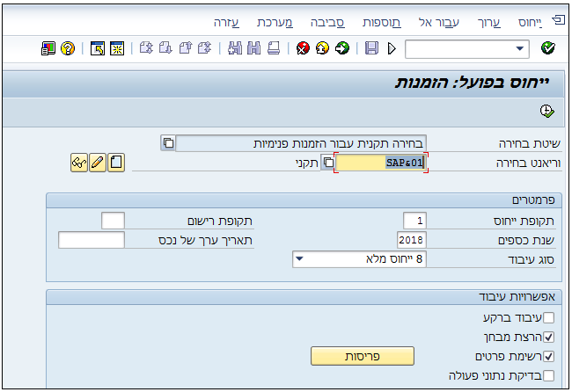Open the ערוך menu
This screenshot has height=392, width=572.
click(x=489, y=23)
